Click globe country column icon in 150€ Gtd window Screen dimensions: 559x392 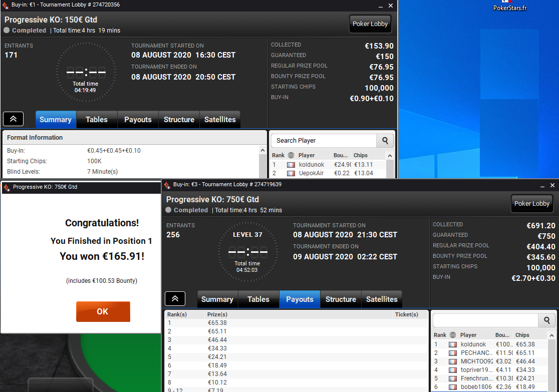tap(291, 155)
